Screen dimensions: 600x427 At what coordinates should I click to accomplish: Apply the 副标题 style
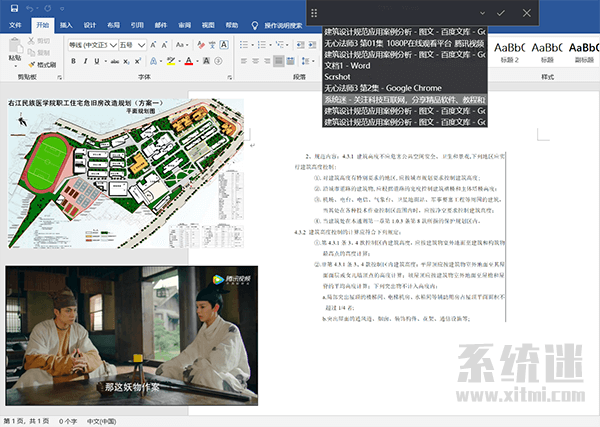click(x=584, y=52)
